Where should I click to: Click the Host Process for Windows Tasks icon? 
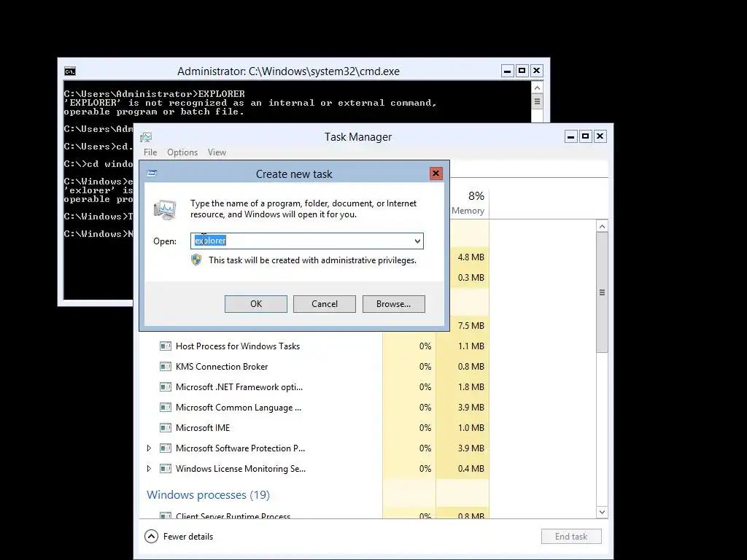[x=166, y=346]
